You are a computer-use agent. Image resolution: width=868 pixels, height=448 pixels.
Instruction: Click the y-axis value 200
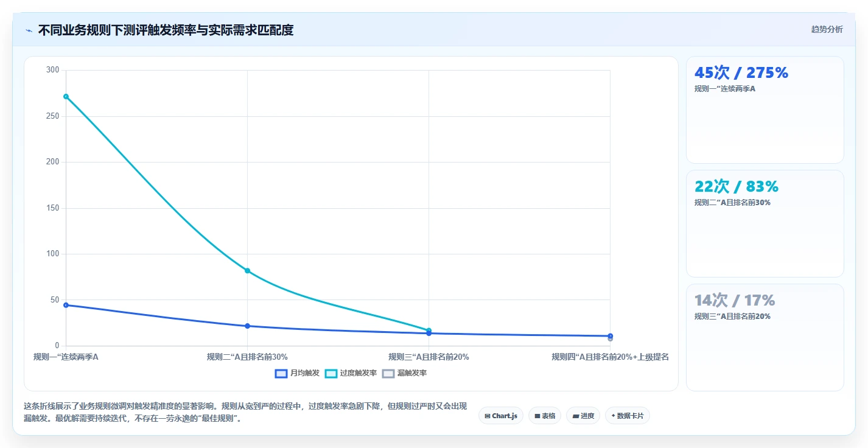tap(53, 162)
